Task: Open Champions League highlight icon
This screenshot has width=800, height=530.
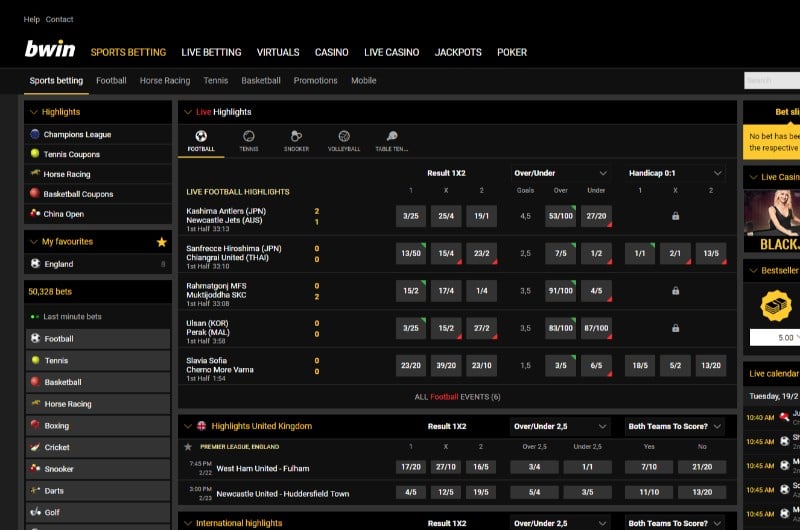Action: click(x=35, y=134)
